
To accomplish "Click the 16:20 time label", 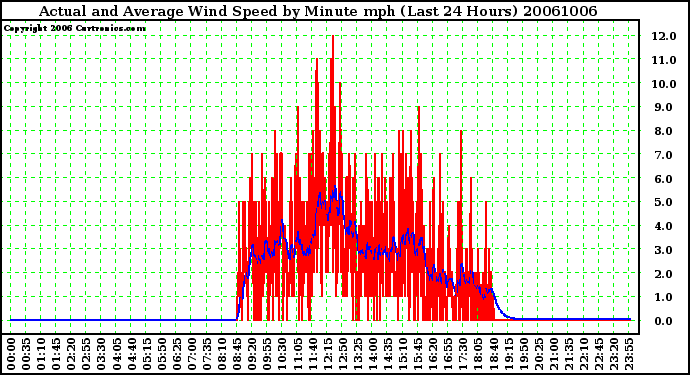I will 433,354.
